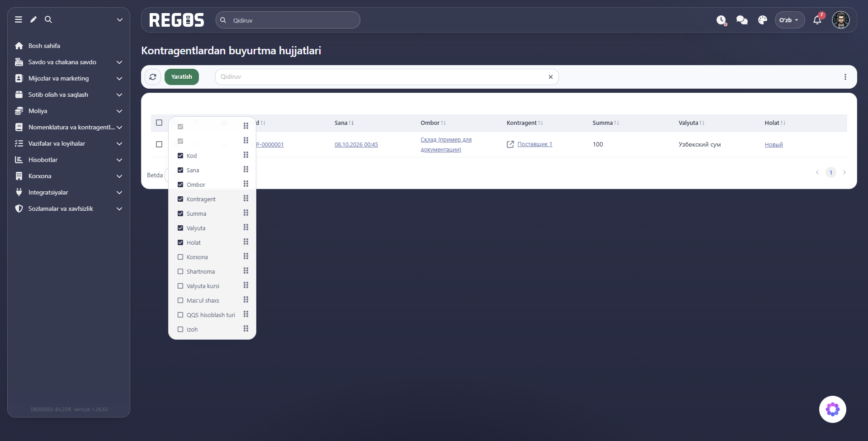Click the drag handle beside Izoh
The image size is (868, 441).
pos(246,329)
